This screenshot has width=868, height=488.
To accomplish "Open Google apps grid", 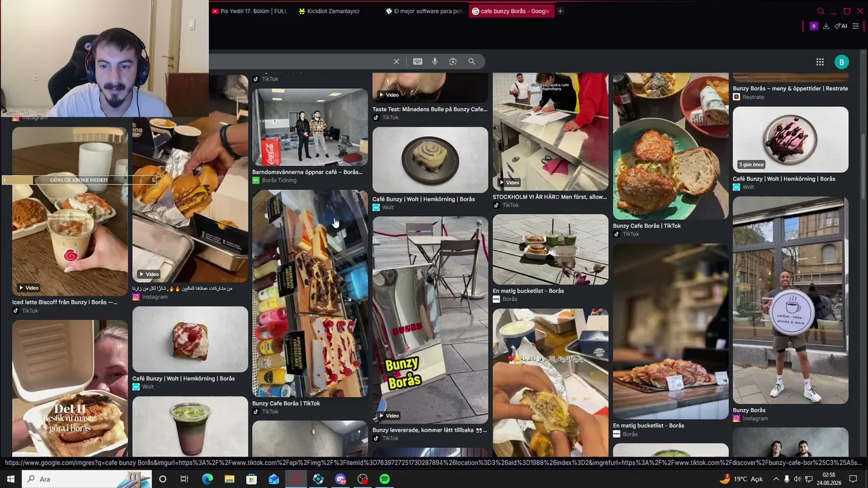I will tap(820, 62).
